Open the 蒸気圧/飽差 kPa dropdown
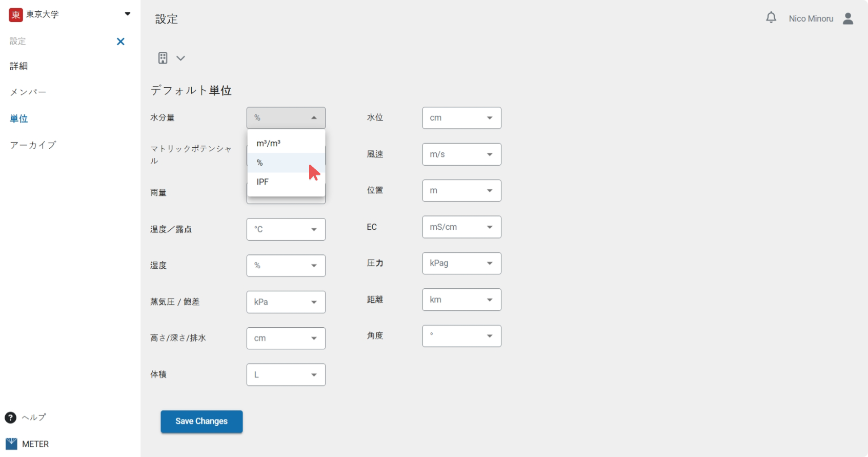This screenshot has height=457, width=868. point(286,302)
